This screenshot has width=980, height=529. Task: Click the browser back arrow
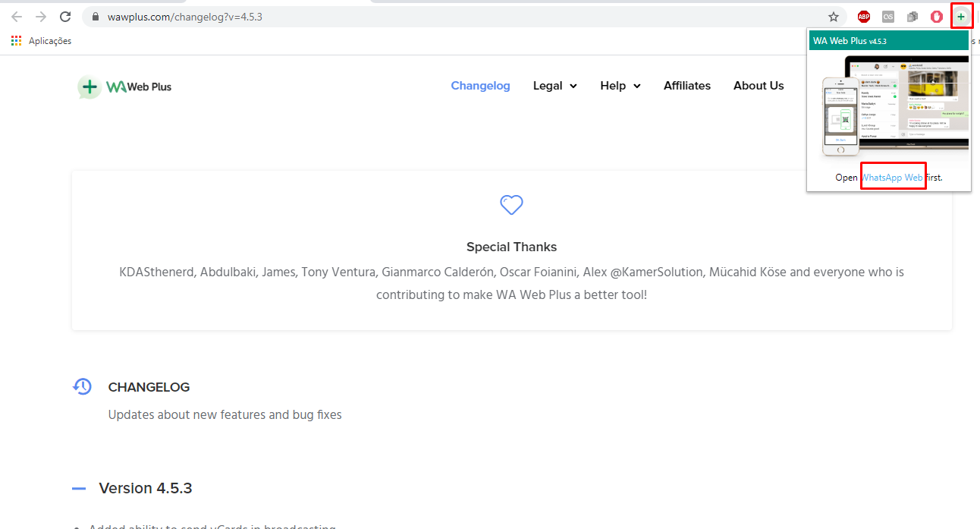point(17,17)
